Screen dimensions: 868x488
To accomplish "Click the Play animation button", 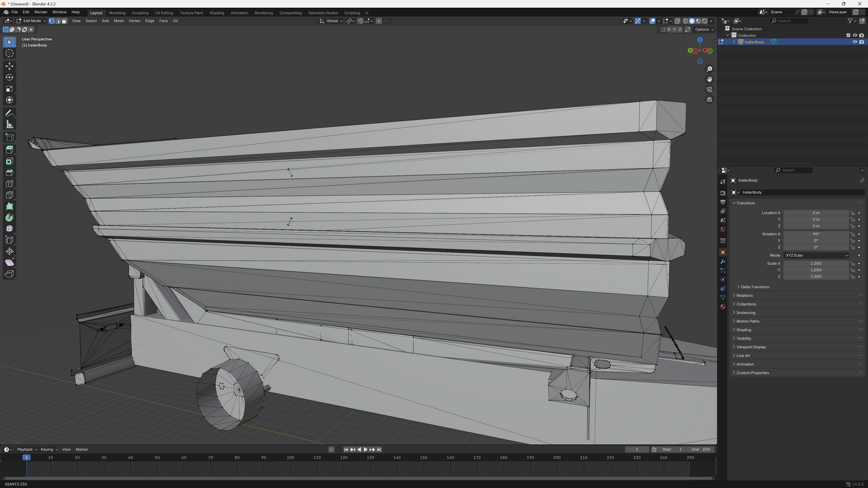I will [x=365, y=450].
